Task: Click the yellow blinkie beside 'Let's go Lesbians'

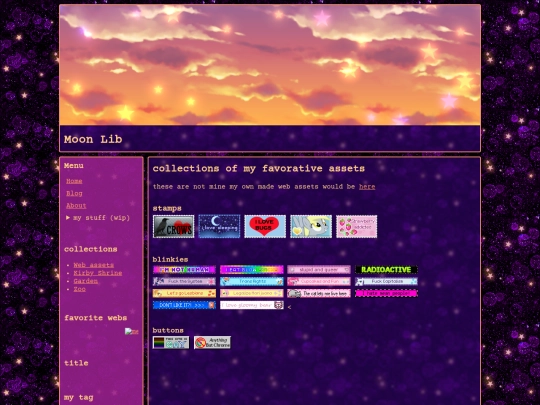Action: [x=252, y=293]
